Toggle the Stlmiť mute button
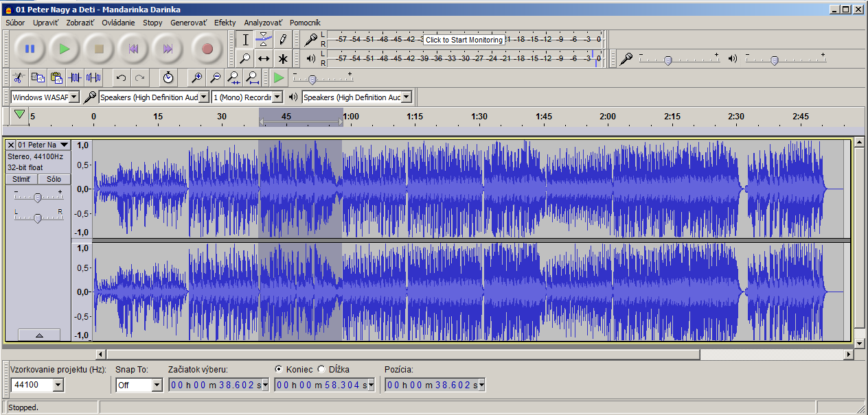The width and height of the screenshot is (868, 415). click(x=21, y=179)
